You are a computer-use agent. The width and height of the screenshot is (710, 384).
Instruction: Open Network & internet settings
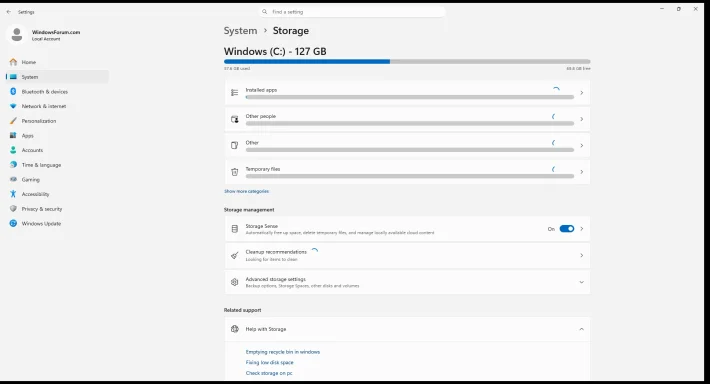pos(57,106)
